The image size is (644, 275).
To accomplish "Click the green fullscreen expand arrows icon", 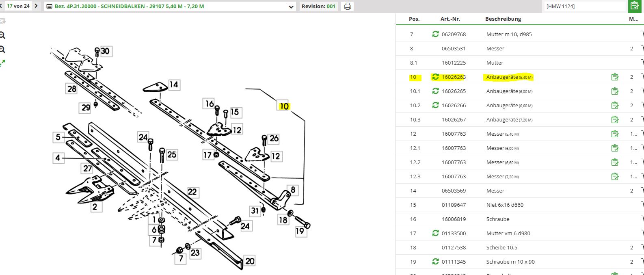I will [2, 63].
